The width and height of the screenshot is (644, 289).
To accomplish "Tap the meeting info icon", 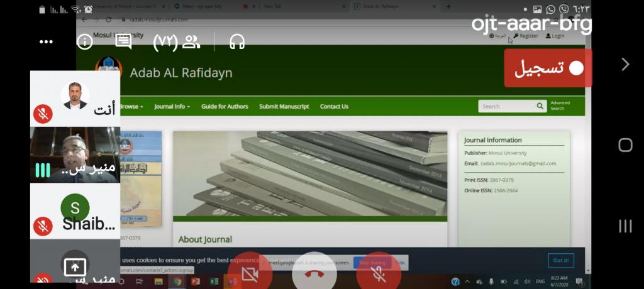I will [85, 42].
